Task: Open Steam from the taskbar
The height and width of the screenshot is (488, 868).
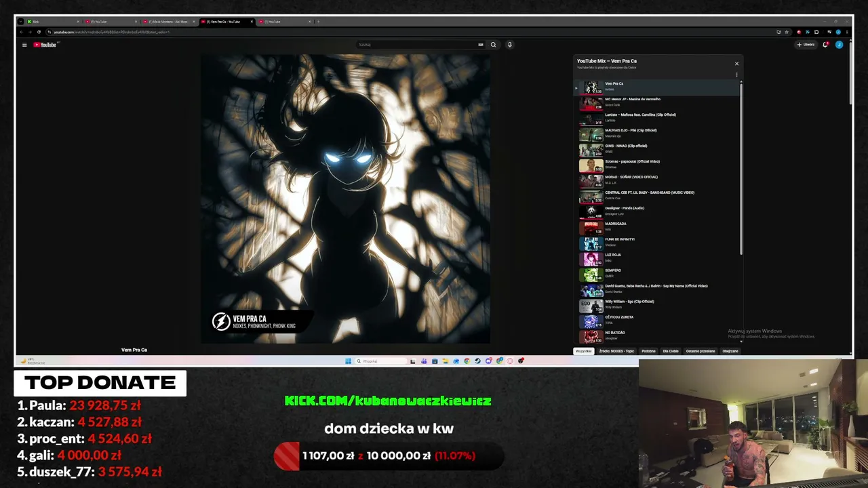Action: click(478, 361)
